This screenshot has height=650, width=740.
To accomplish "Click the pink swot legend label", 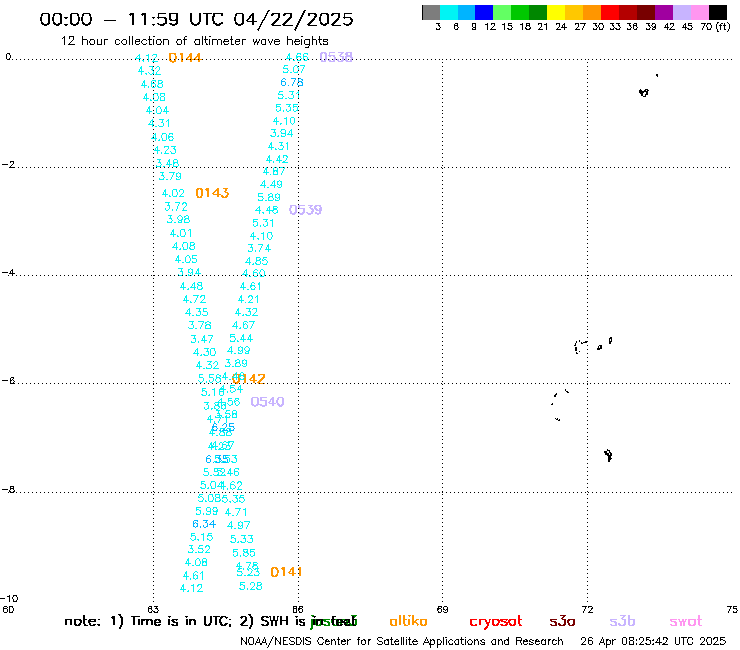I will [685, 621].
